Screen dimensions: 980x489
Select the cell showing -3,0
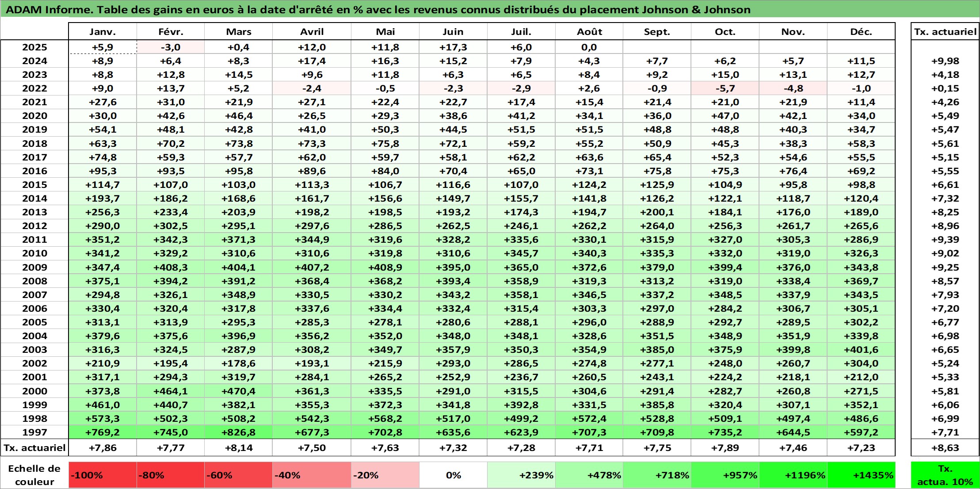171,47
